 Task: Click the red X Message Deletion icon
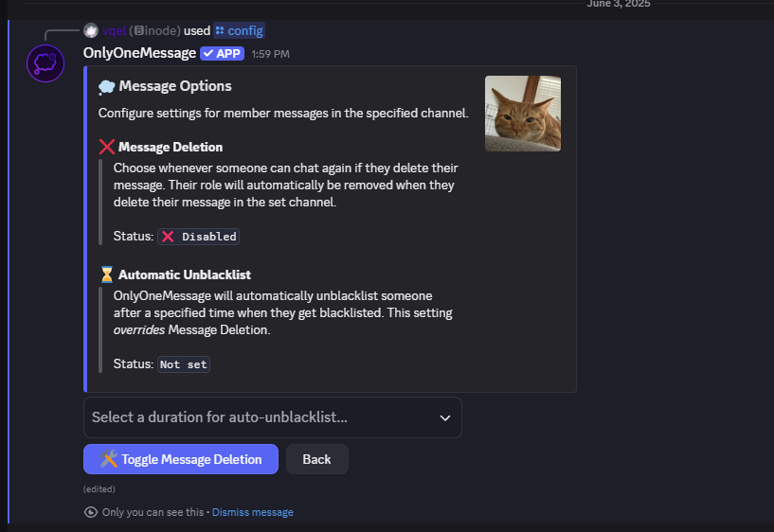(x=107, y=147)
